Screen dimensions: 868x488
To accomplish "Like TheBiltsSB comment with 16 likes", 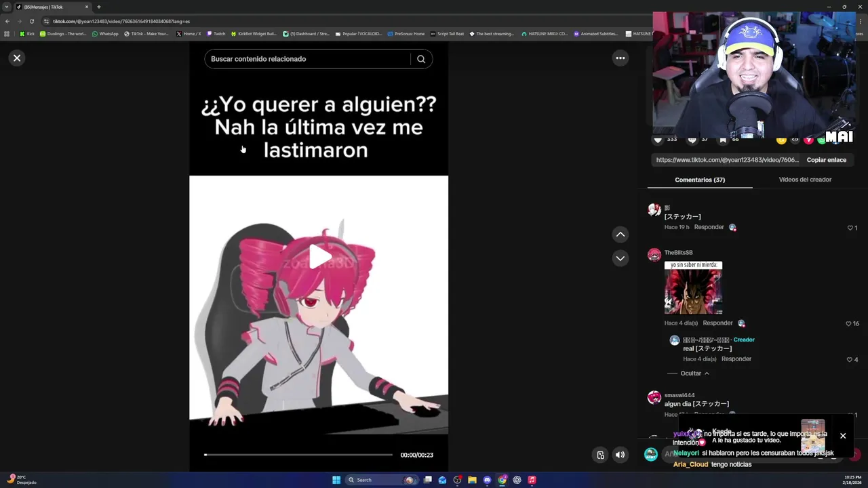I will pos(848,324).
